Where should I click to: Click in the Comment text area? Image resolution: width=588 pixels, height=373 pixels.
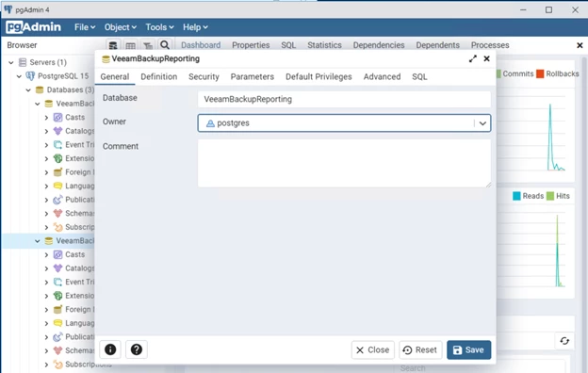344,163
